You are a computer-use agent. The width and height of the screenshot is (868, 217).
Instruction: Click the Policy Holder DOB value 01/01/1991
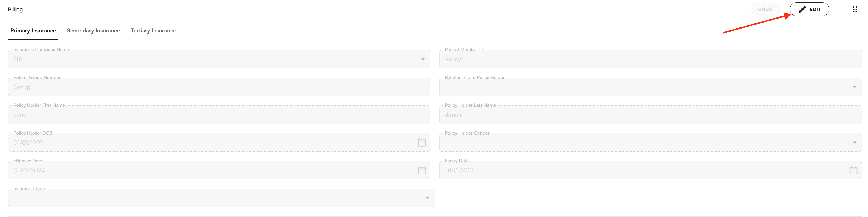pos(28,143)
